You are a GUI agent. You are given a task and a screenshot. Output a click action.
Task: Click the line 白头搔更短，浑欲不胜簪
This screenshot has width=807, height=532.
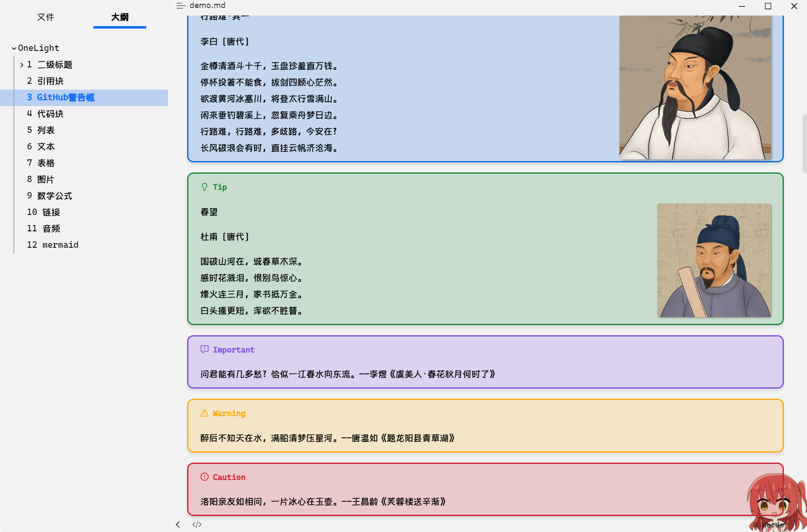tap(251, 311)
